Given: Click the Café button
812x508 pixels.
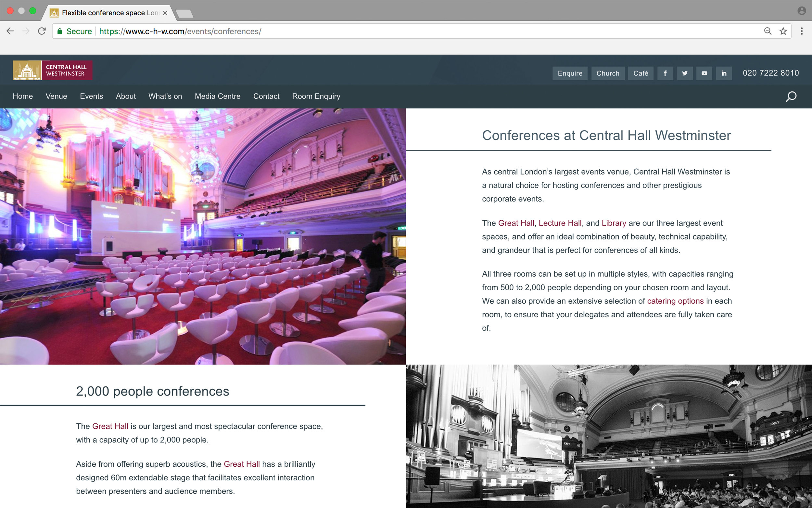Looking at the screenshot, I should tap(641, 73).
